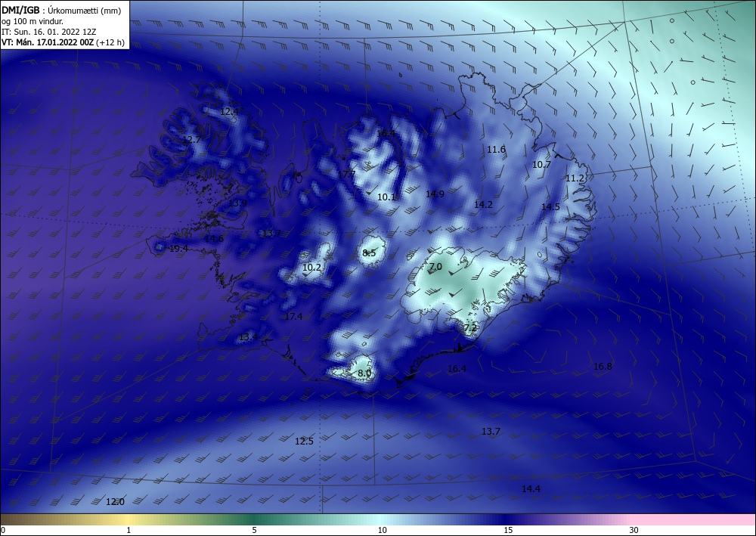Click the value 14.4 on the map

pyautogui.click(x=531, y=489)
